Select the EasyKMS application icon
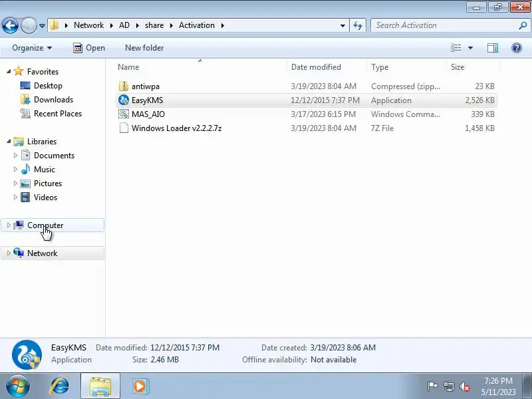This screenshot has height=399, width=532. (x=124, y=100)
